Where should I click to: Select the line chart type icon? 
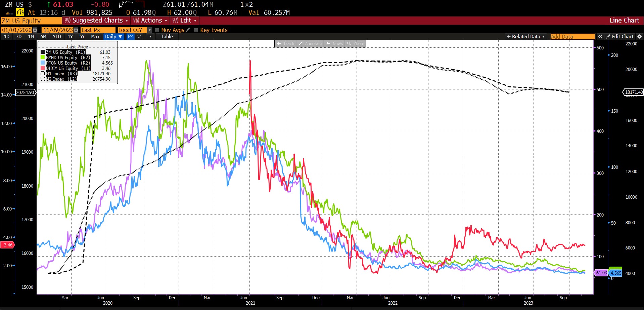click(131, 37)
